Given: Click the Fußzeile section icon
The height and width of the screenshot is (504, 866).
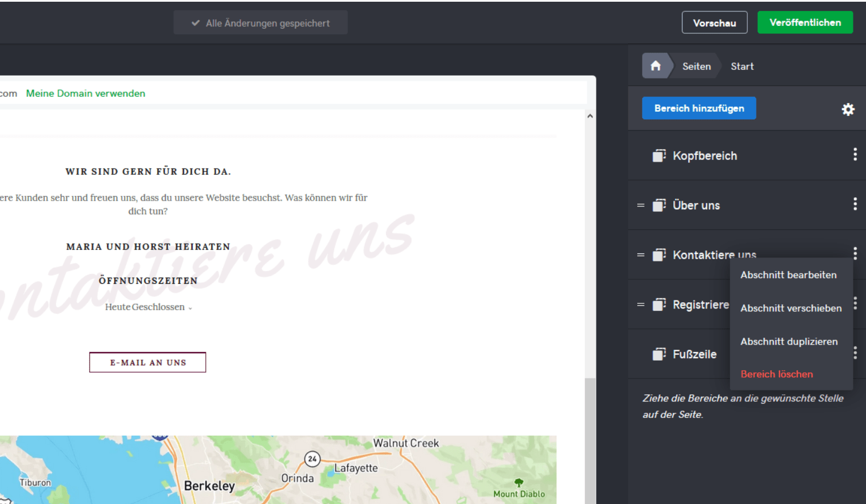Looking at the screenshot, I should 659,354.
